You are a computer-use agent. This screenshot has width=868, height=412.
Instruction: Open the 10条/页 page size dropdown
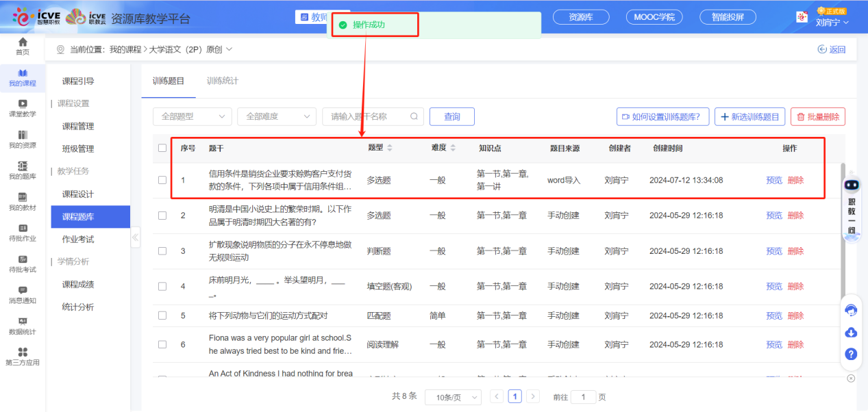pos(452,397)
